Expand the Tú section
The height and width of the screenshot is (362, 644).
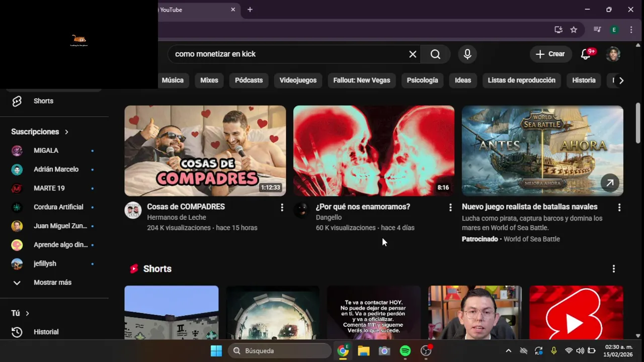coord(20,313)
